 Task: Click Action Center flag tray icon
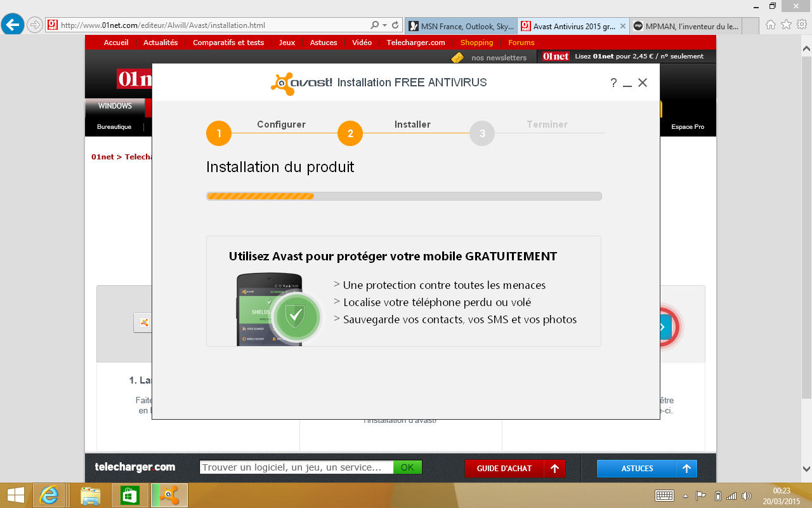pos(701,496)
